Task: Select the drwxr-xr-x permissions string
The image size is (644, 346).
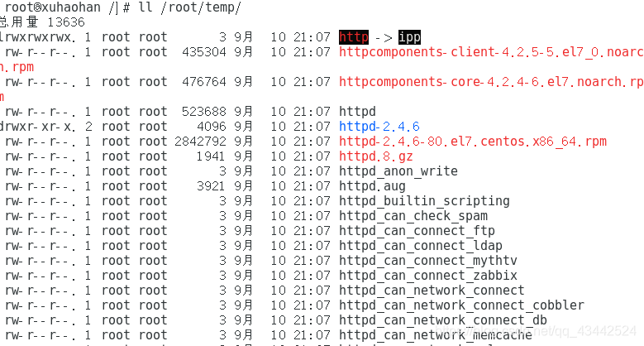Action: coord(38,127)
